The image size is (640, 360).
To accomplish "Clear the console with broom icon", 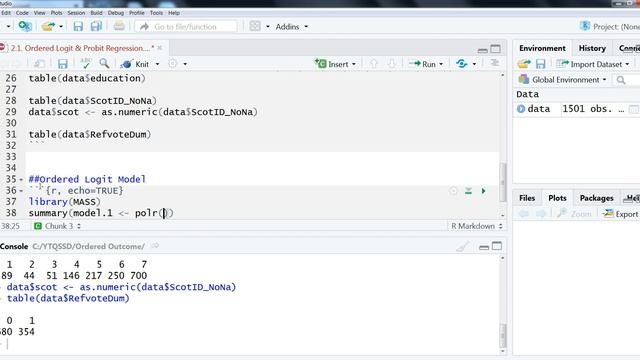I will point(463,247).
